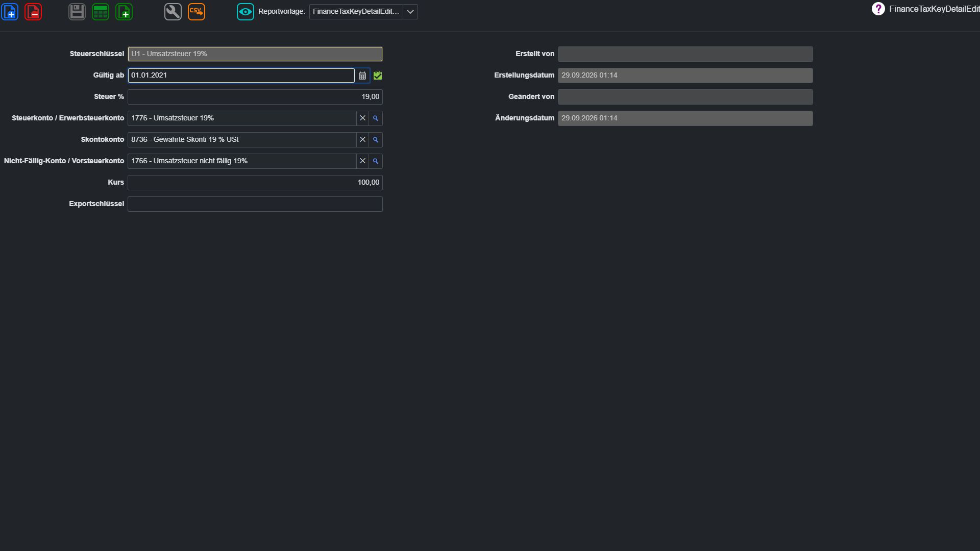Click the empty Exportschlüssel input field
Image resolution: width=980 pixels, height=551 pixels.
tap(255, 204)
